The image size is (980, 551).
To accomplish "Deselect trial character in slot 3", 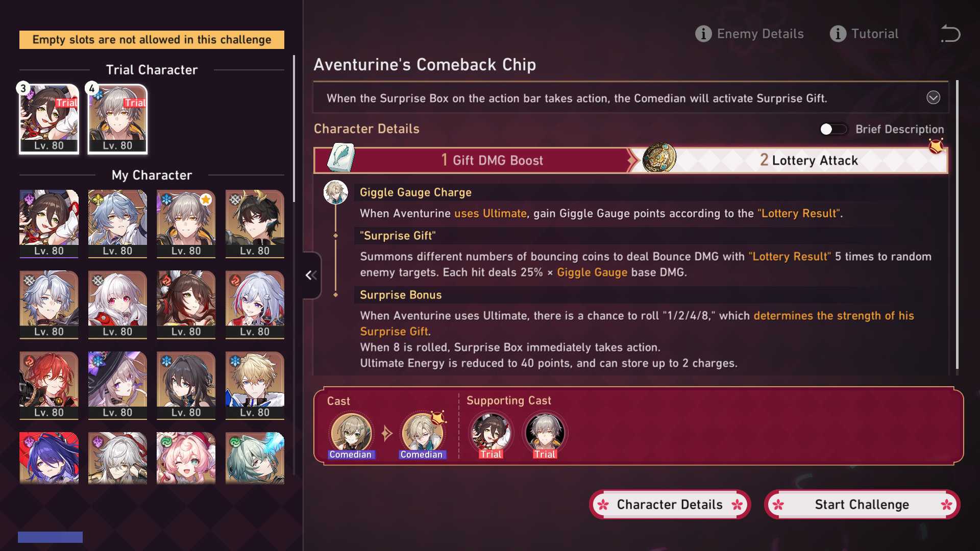I will [49, 119].
